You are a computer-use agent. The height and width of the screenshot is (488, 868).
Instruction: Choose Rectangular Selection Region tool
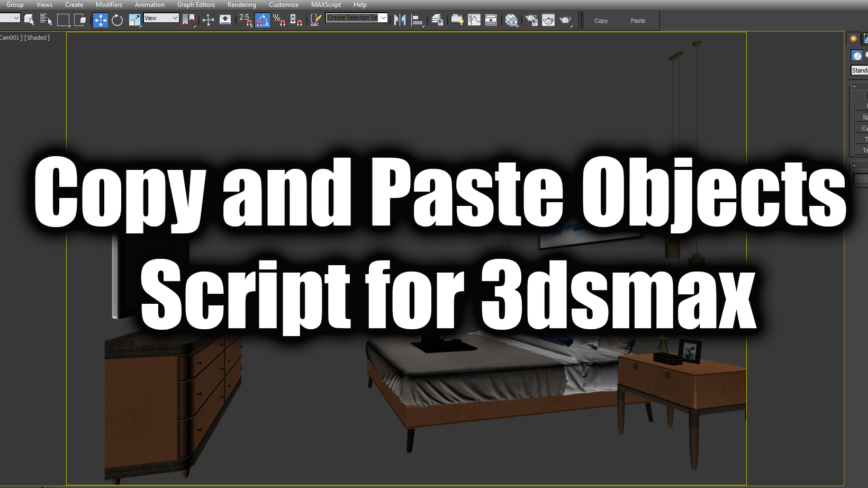click(64, 20)
